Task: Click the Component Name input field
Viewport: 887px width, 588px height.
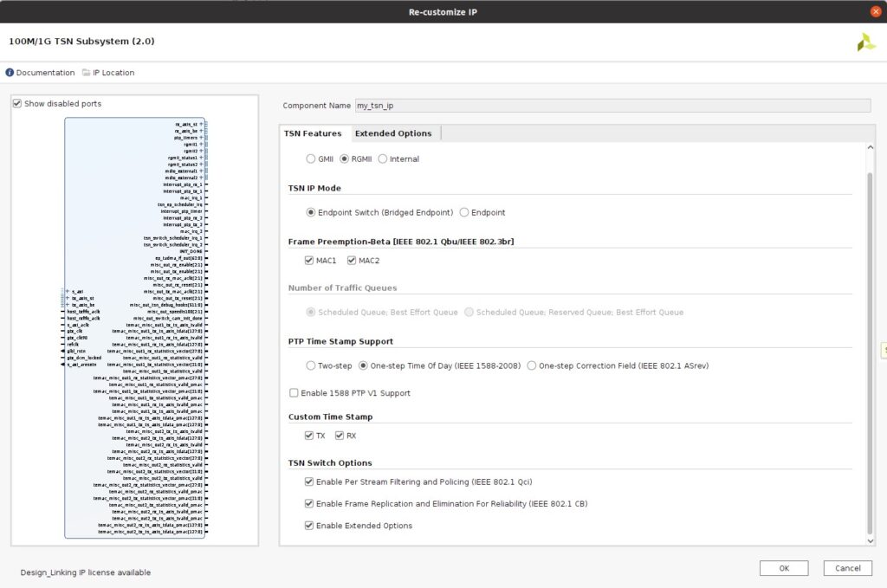Action: click(612, 106)
